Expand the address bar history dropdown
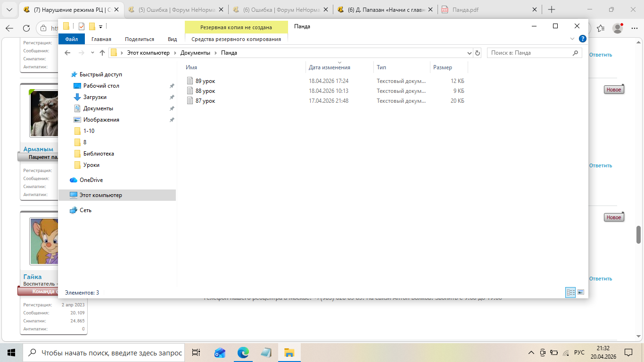Image resolution: width=644 pixels, height=362 pixels. pos(469,53)
